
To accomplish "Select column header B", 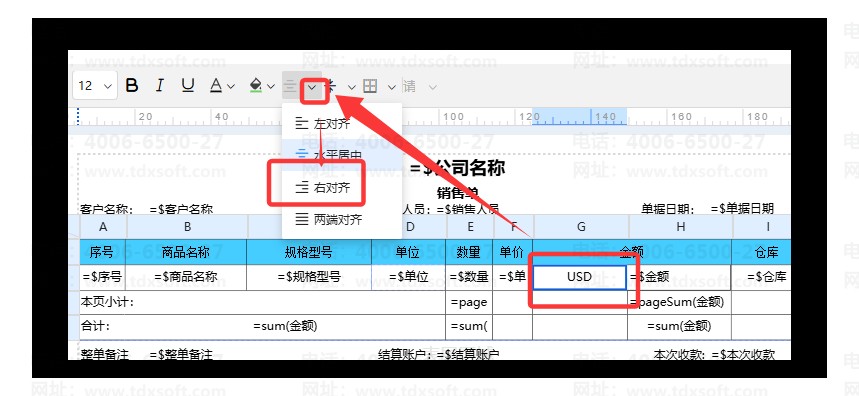I will (x=187, y=227).
